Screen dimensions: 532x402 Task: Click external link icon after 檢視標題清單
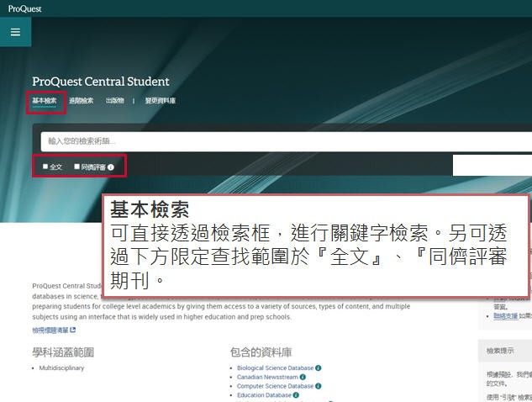tap(73, 331)
